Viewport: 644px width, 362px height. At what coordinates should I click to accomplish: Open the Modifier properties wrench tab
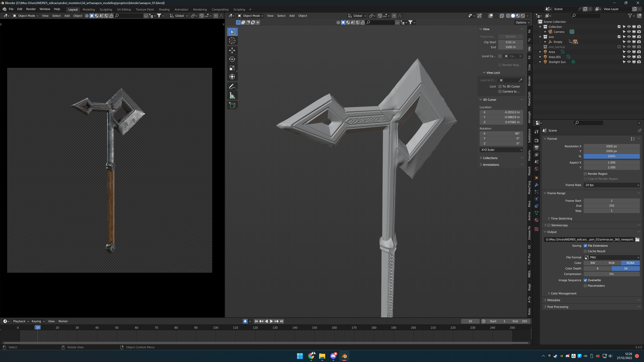[x=536, y=185]
